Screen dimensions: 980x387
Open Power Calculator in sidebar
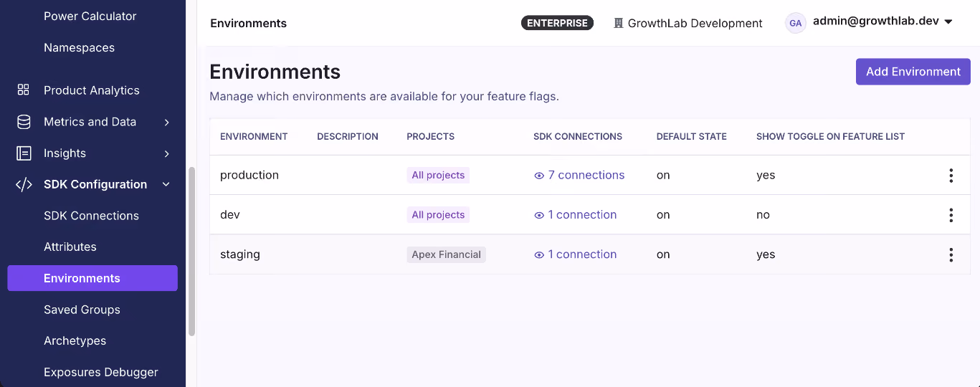pos(90,16)
